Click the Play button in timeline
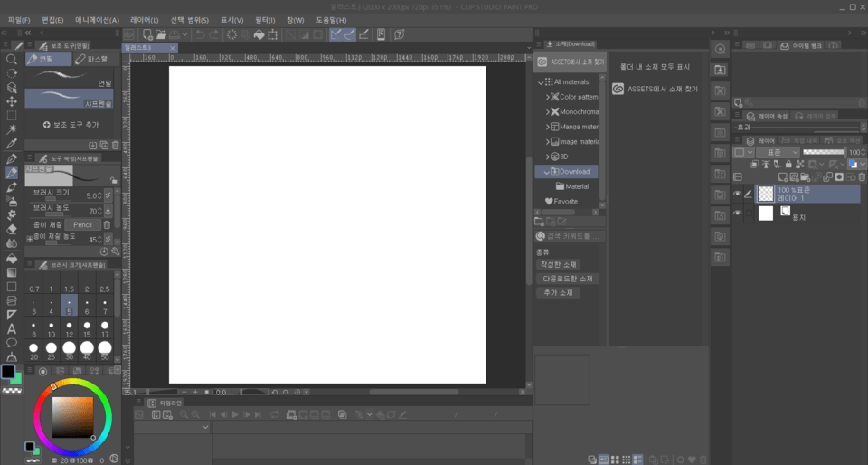Screen dimensions: 868x465 coord(235,414)
